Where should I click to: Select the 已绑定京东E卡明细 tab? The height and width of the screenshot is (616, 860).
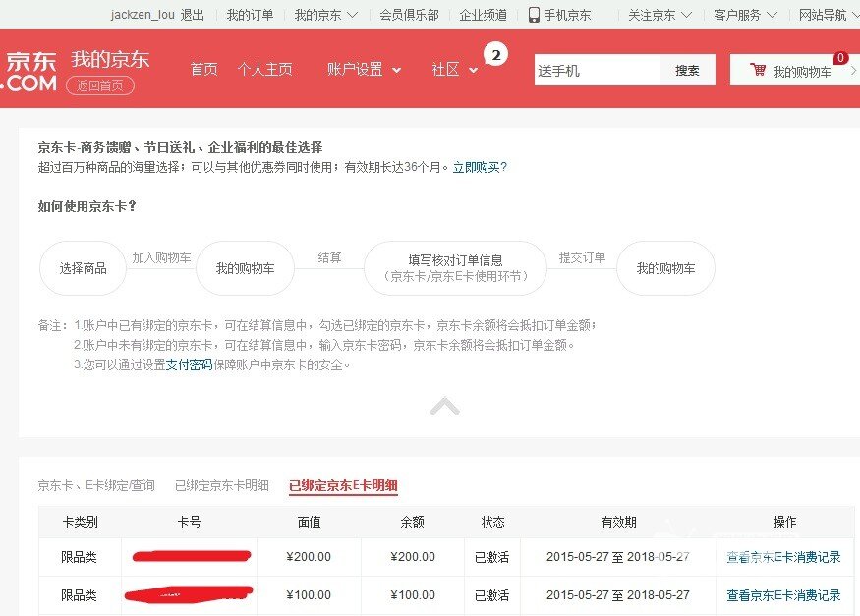[343, 485]
